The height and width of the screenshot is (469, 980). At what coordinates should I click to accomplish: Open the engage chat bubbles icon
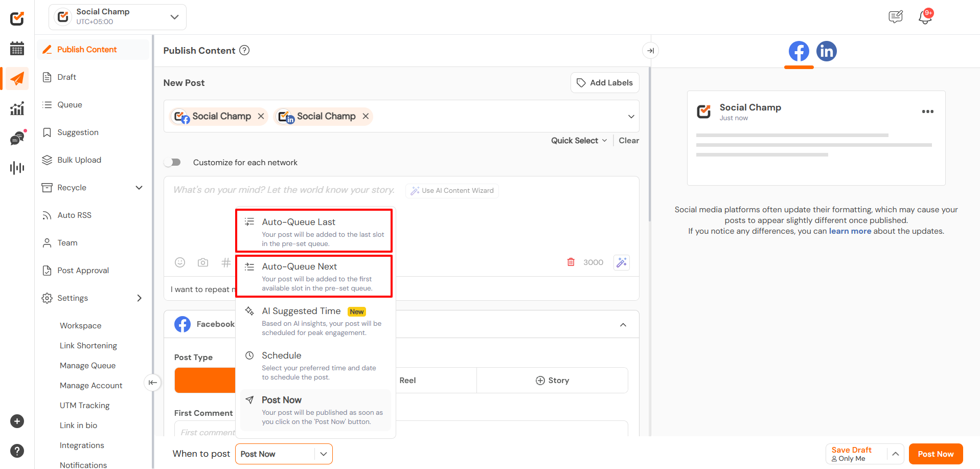18,138
